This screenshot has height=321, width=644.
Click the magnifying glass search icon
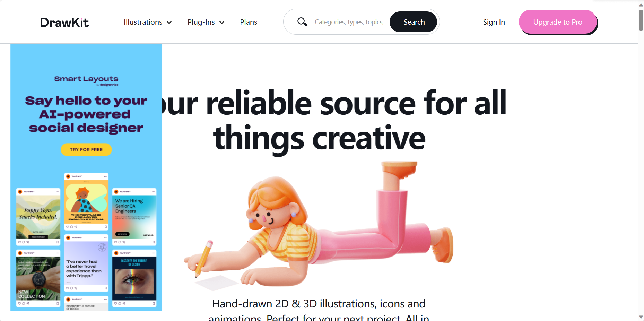point(302,22)
